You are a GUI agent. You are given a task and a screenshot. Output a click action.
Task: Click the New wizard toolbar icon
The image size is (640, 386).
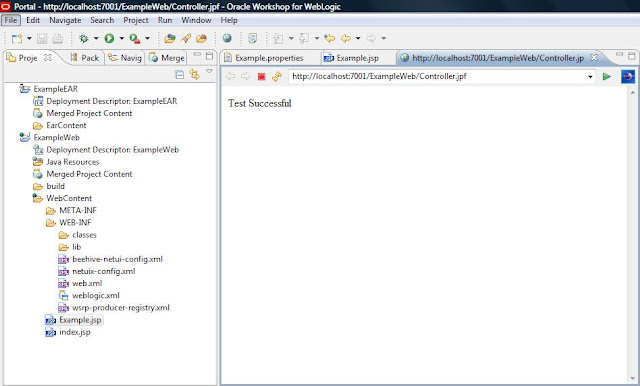(17, 38)
